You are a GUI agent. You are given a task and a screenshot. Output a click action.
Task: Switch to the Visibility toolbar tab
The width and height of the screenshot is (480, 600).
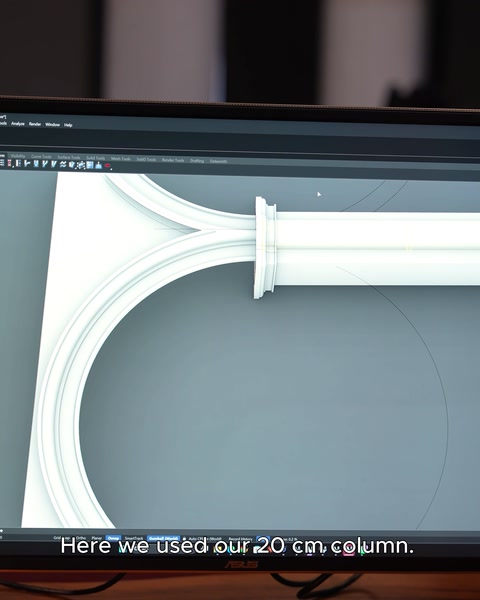(18, 156)
